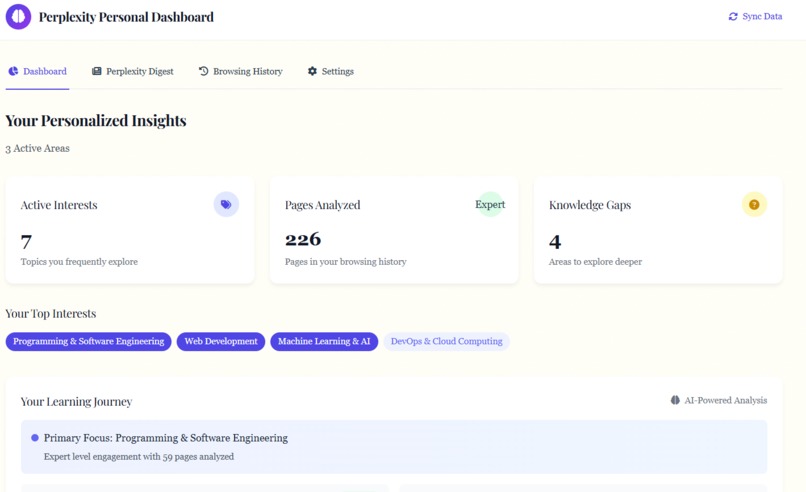Viewport: 806px width, 492px height.
Task: Open the Active Interests card
Action: 130,230
